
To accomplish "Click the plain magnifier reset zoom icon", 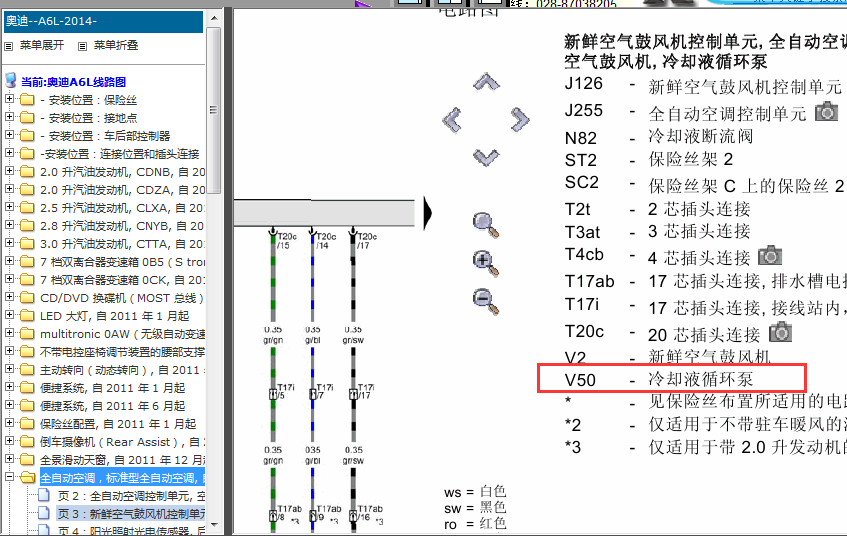I will [x=486, y=225].
